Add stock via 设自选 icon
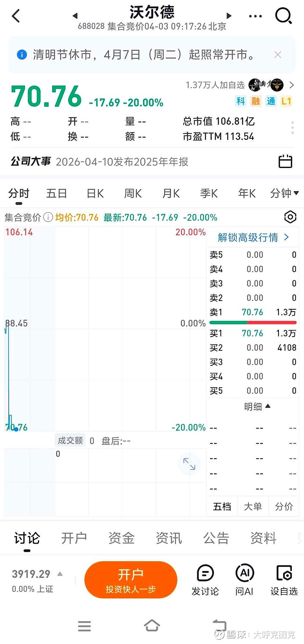 (284, 580)
